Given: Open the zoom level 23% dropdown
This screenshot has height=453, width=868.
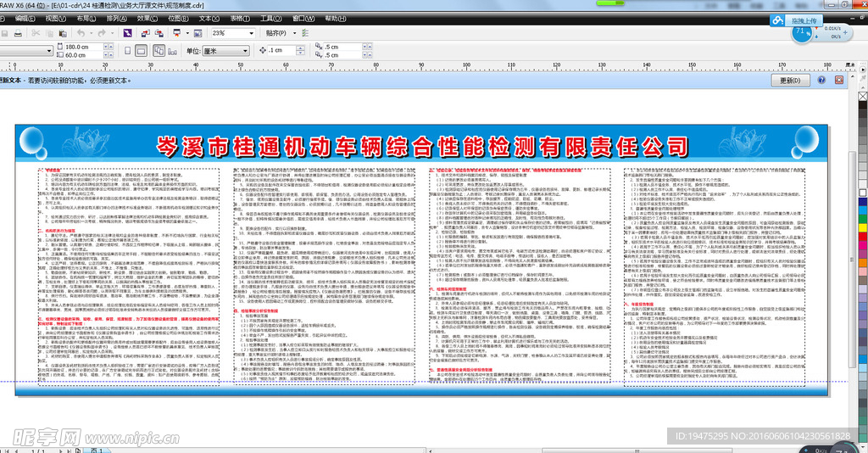Looking at the screenshot, I should coord(251,33).
